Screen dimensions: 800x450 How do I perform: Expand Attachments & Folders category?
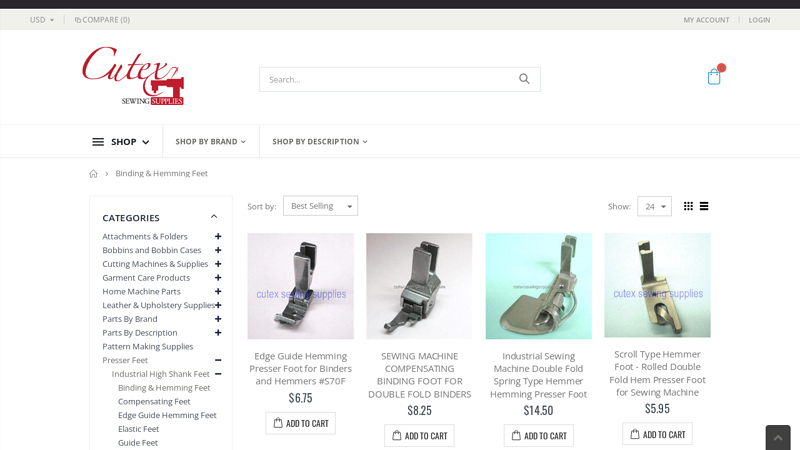[x=218, y=237]
